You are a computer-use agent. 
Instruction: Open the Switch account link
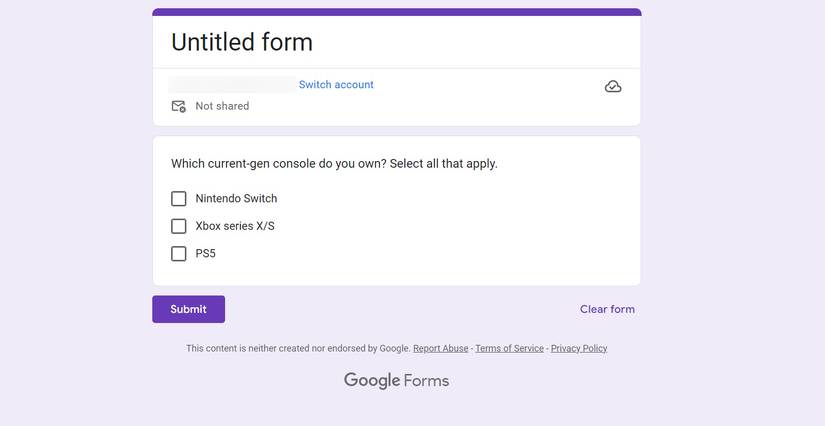(x=336, y=85)
